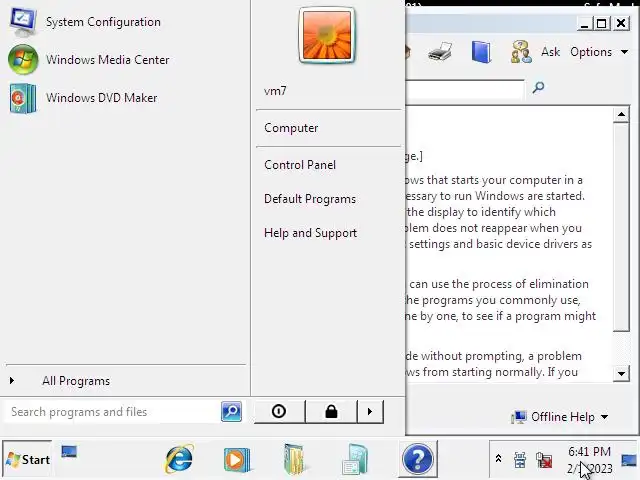Open the Options dropdown in Help window
This screenshot has width=640, height=480.
(599, 52)
